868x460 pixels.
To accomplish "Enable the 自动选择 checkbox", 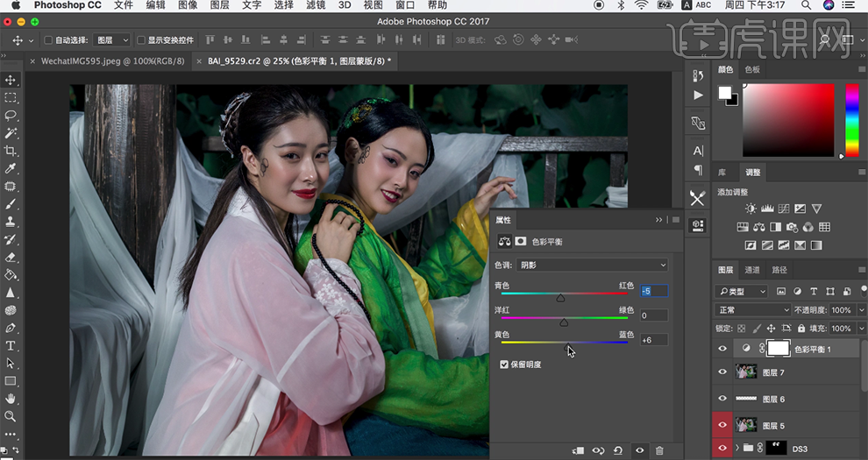I will (x=48, y=40).
